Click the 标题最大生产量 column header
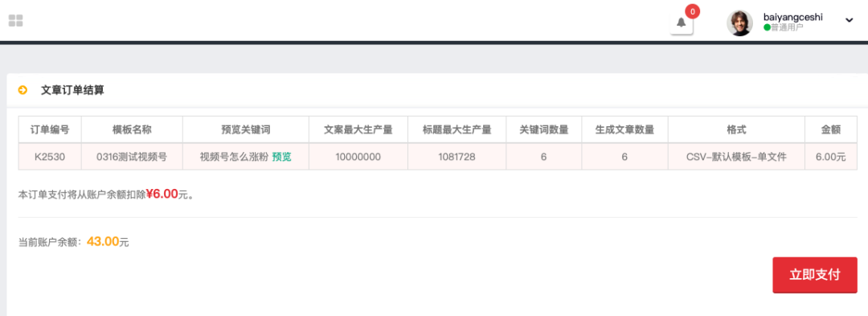This screenshot has height=316, width=868. pos(457,130)
